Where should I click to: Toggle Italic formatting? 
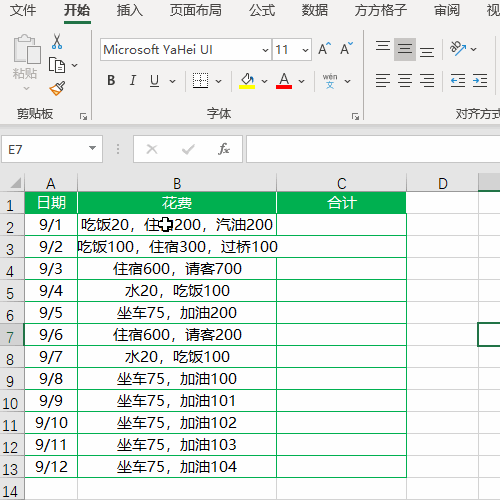tap(133, 81)
